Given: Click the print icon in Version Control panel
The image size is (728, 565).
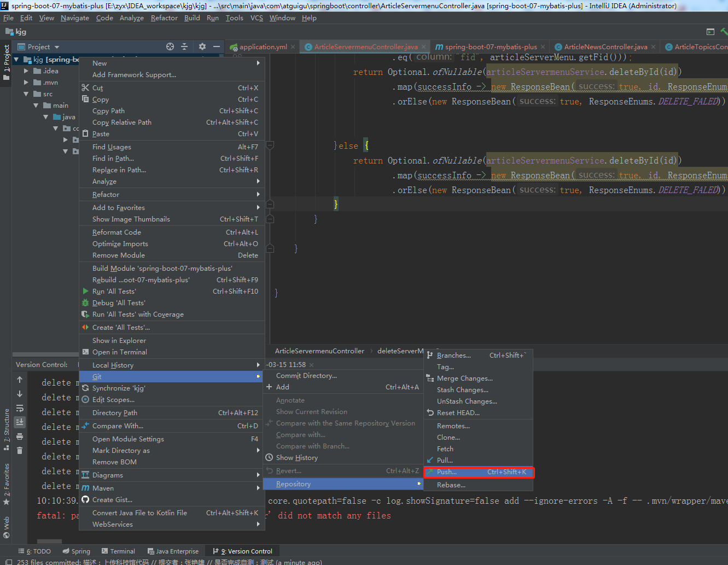Looking at the screenshot, I should 20,436.
